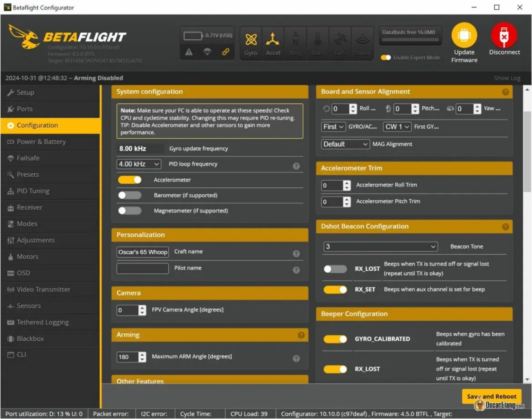Decrease Maximum ARM Angle stepper
This screenshot has height=419, width=532.
(x=142, y=360)
